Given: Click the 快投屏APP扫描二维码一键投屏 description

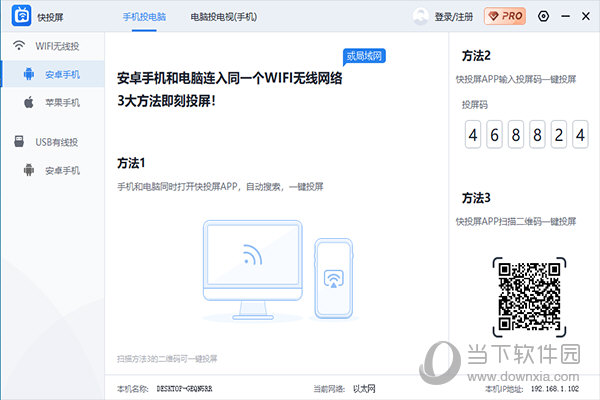Looking at the screenshot, I should [x=516, y=222].
